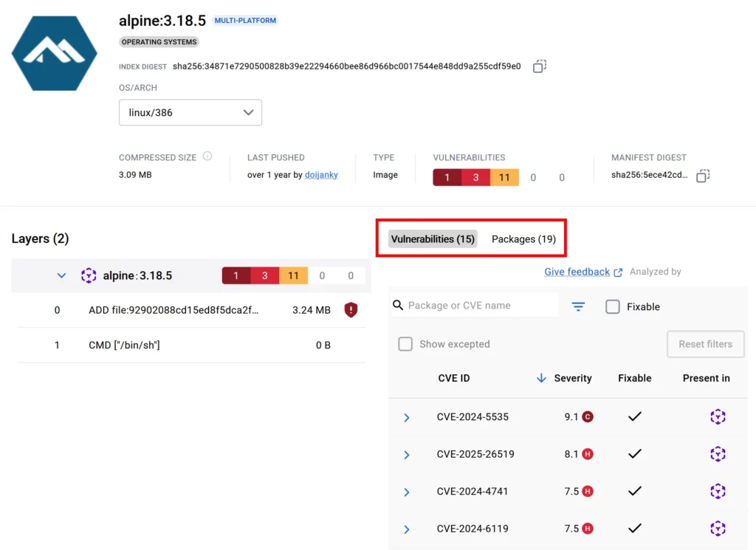The image size is (756, 550).
Task: Click the info icon next to Compressed Size
Action: pyautogui.click(x=206, y=156)
